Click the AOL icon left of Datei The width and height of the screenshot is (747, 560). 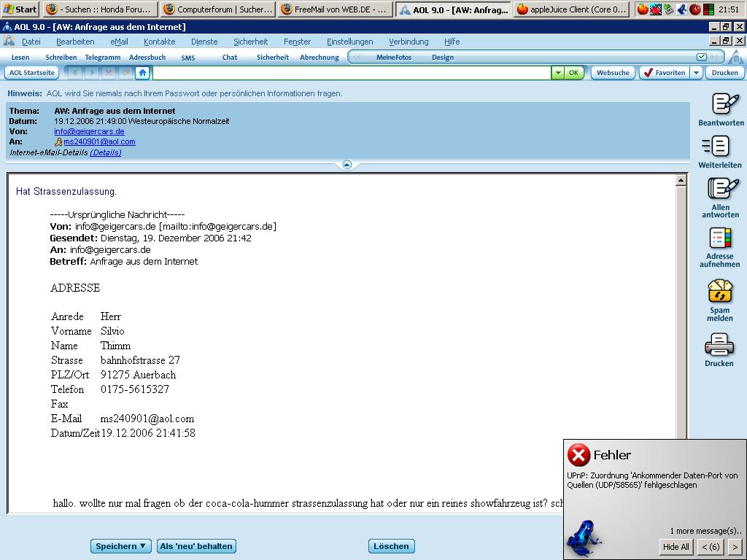click(x=9, y=42)
